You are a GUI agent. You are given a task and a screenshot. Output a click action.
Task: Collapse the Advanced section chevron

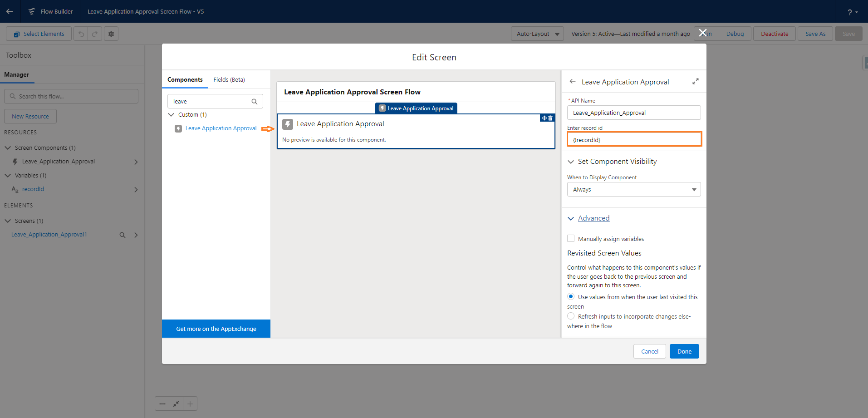(571, 218)
